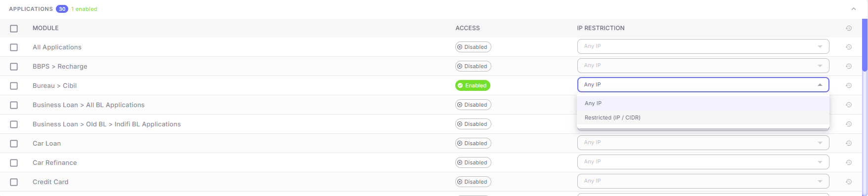The image size is (868, 196).
Task: Open history icon for All Applications row
Action: click(x=849, y=47)
